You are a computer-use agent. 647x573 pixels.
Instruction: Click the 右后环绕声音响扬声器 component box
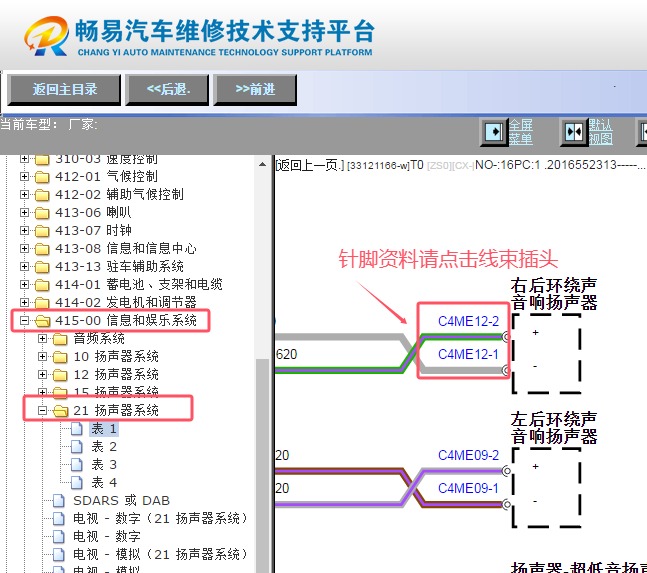coord(546,354)
